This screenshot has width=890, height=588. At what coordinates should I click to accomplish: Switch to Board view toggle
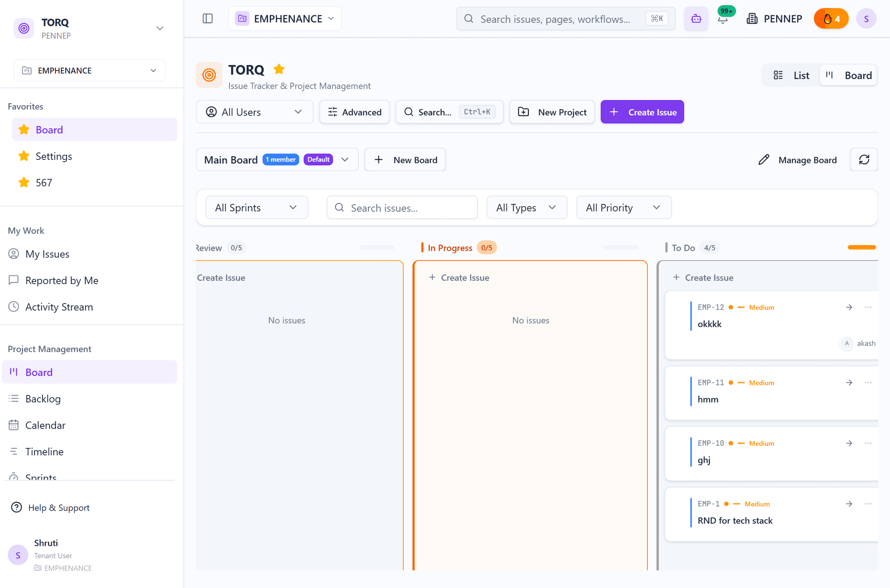click(x=848, y=76)
